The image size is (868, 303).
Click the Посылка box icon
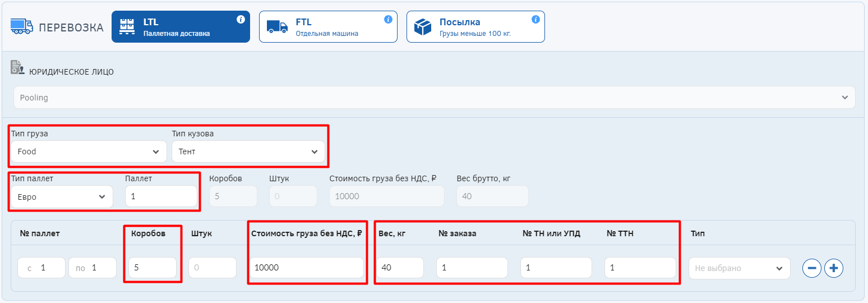[x=423, y=27]
